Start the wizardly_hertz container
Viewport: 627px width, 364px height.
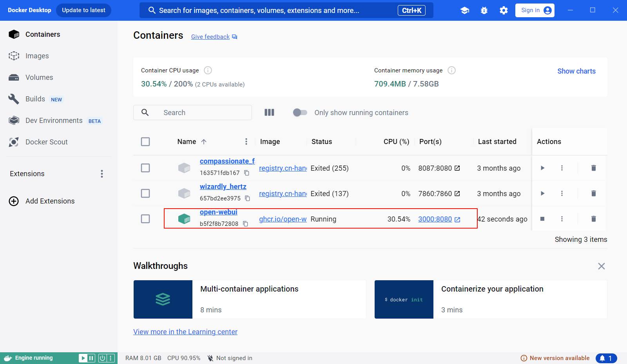(x=543, y=193)
